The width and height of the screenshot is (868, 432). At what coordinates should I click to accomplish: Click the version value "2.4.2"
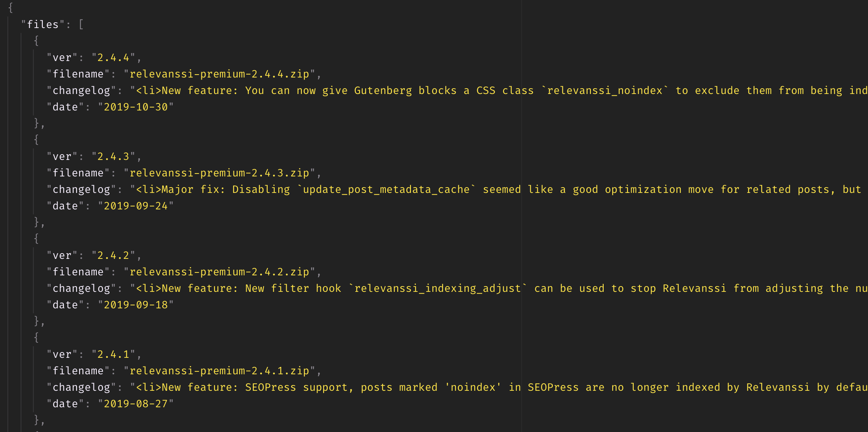113,256
